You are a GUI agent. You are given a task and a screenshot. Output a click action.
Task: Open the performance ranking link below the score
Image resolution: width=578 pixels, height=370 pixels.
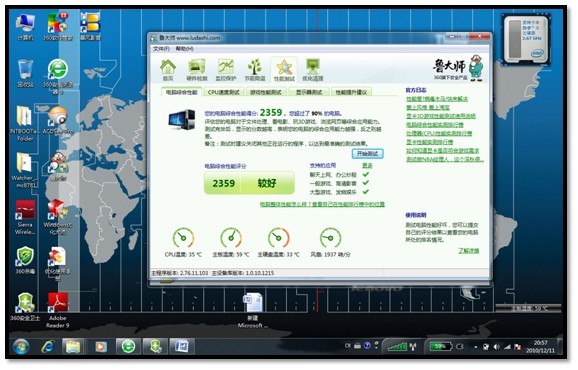pos(322,204)
